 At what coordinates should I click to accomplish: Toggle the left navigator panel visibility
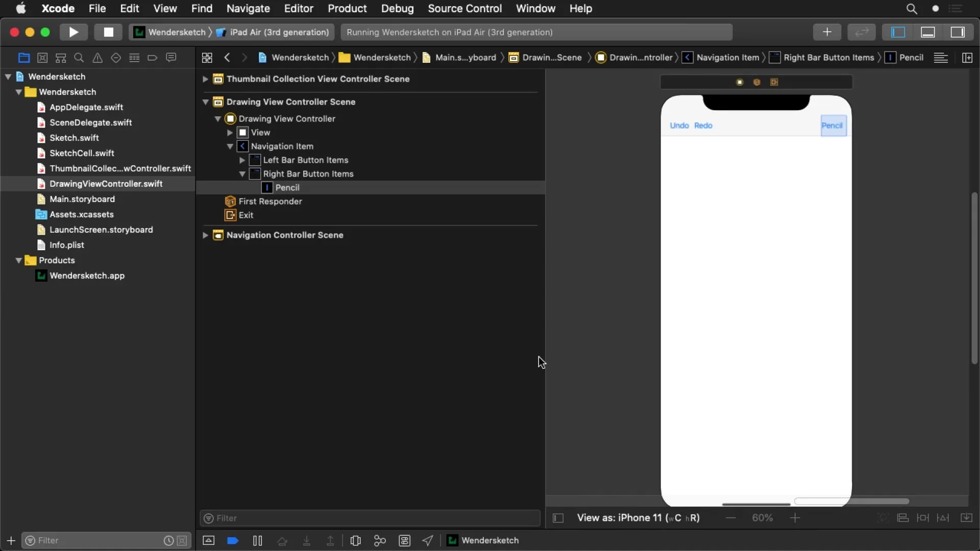coord(898,32)
